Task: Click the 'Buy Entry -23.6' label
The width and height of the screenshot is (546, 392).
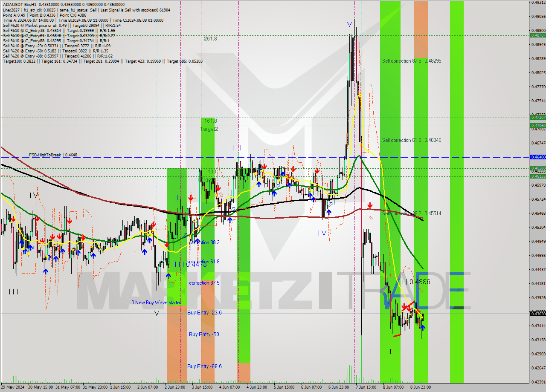Action: click(204, 312)
